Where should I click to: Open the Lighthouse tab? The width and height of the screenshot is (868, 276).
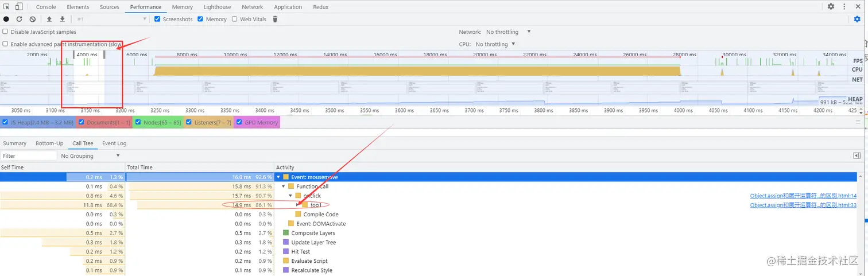click(218, 7)
